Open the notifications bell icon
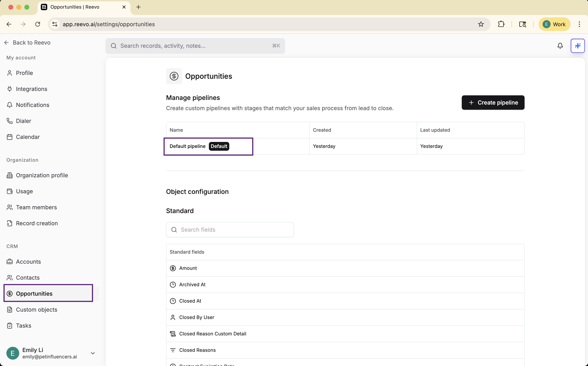 [560, 46]
